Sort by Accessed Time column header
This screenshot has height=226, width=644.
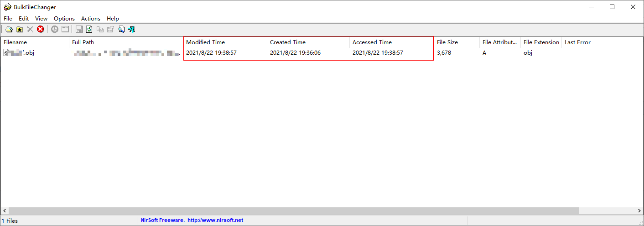click(392, 42)
